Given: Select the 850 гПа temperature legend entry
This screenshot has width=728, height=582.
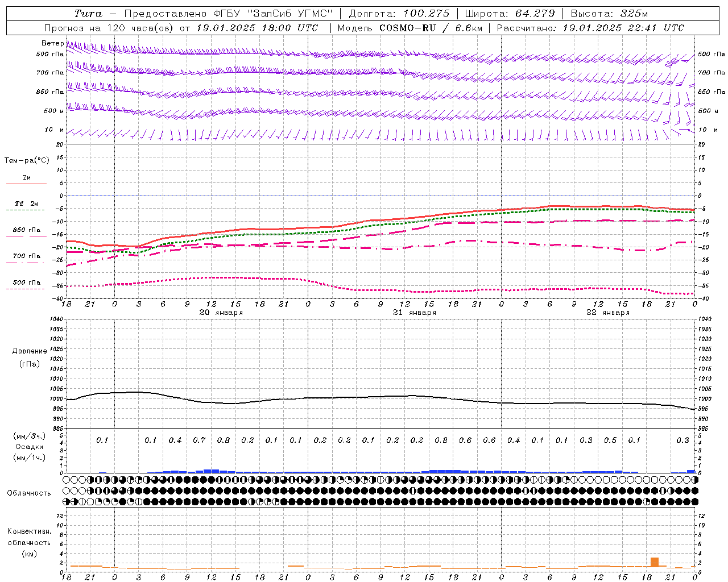Looking at the screenshot, I should click(27, 230).
